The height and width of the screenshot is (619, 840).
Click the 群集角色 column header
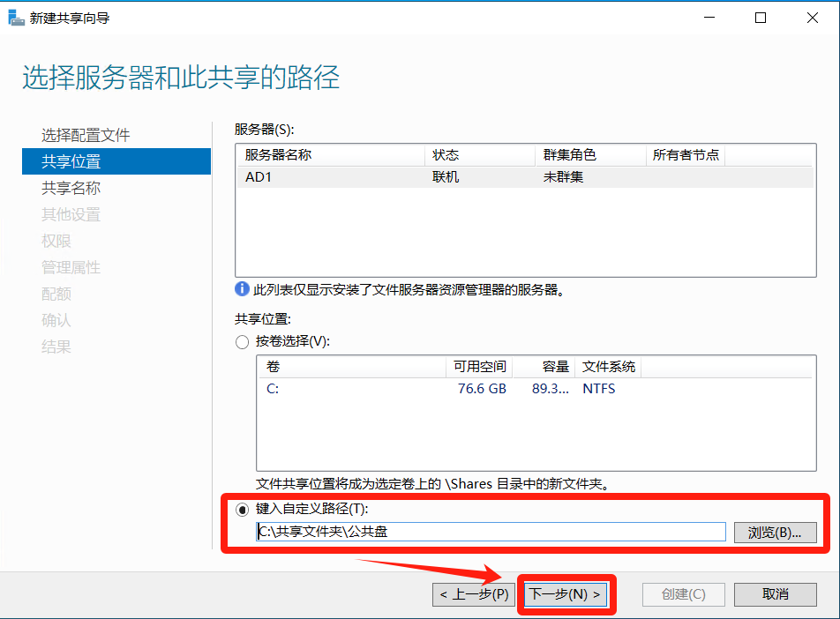(589, 155)
